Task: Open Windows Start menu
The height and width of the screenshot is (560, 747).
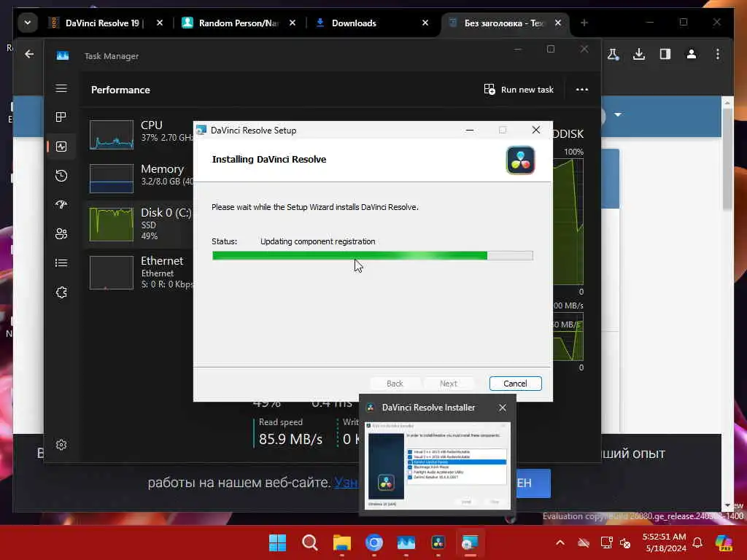Action: click(277, 542)
